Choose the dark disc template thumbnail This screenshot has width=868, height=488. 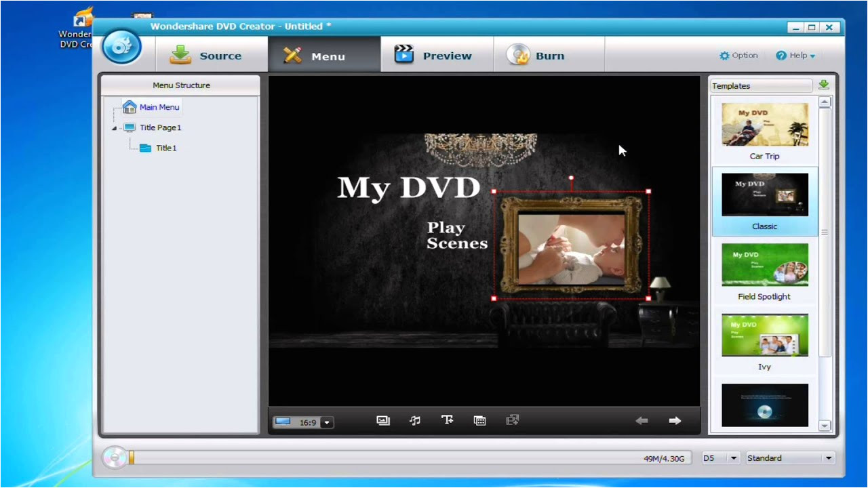click(x=765, y=405)
